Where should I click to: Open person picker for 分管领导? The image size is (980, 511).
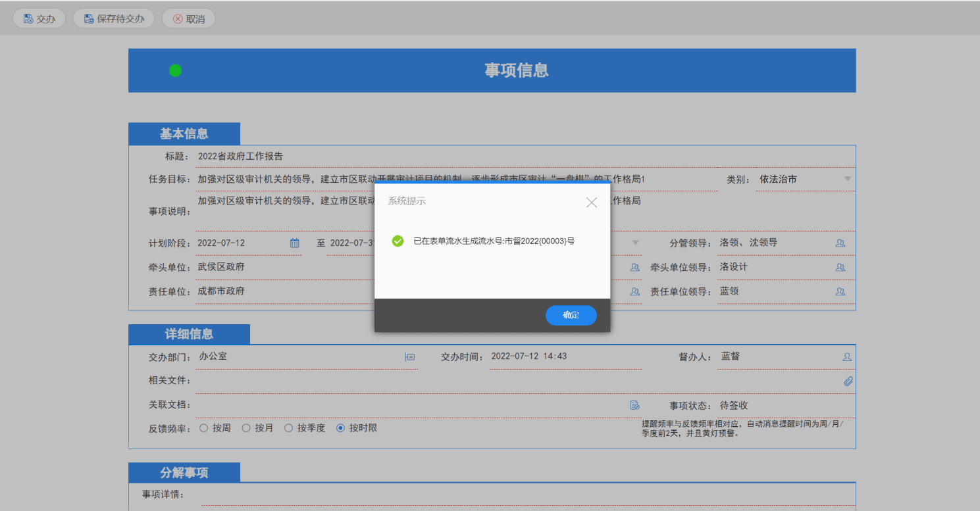[x=840, y=243]
